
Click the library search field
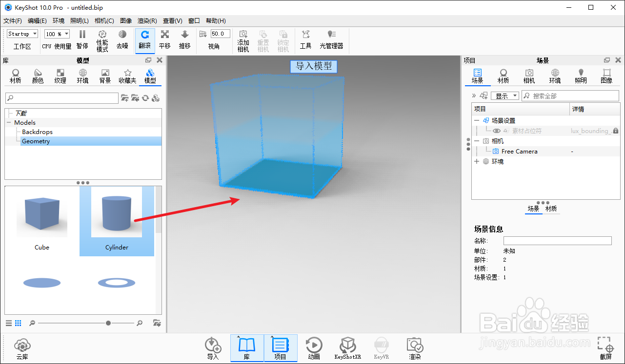(x=61, y=98)
